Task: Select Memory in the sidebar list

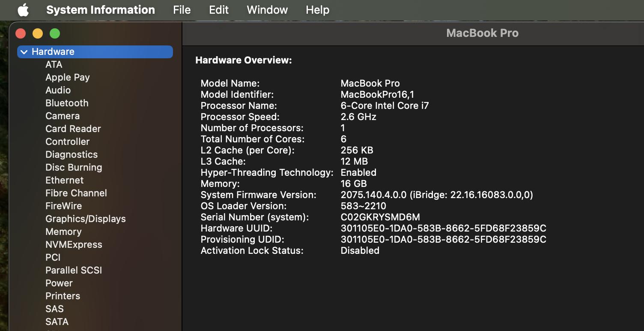Action: pyautogui.click(x=63, y=232)
